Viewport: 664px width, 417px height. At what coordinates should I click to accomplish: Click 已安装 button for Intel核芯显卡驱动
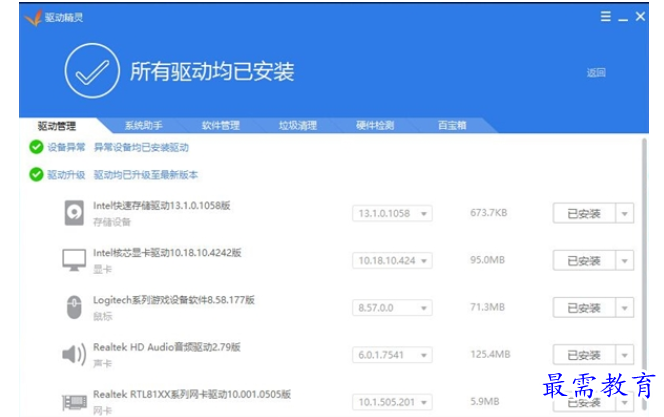pyautogui.click(x=584, y=260)
